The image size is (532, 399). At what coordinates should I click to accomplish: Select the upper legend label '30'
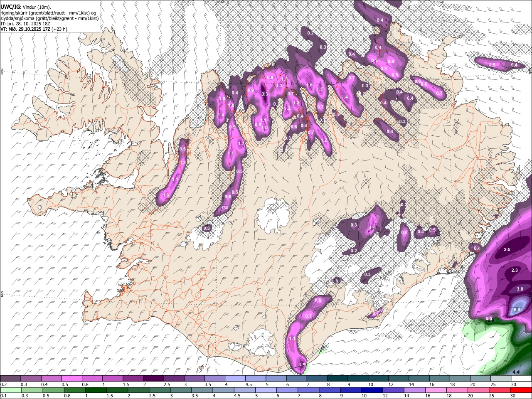(514, 384)
